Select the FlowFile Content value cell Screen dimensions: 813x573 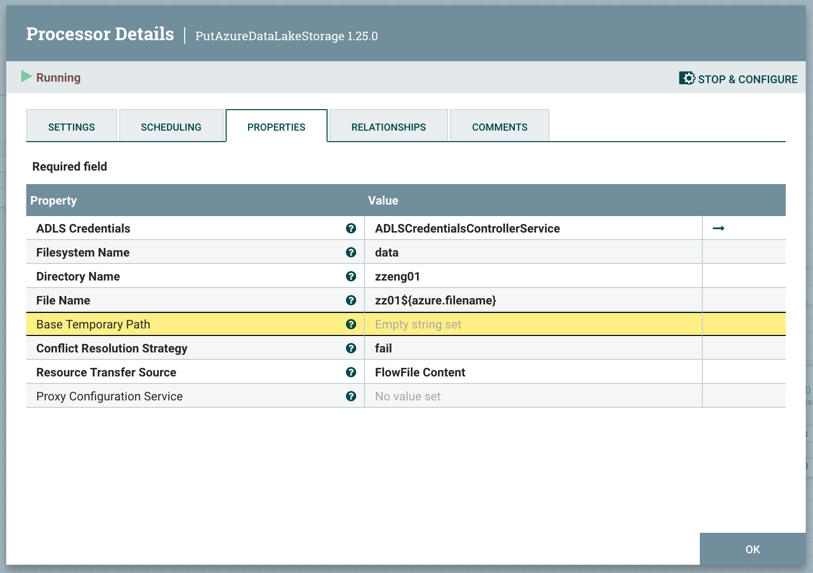(x=420, y=373)
